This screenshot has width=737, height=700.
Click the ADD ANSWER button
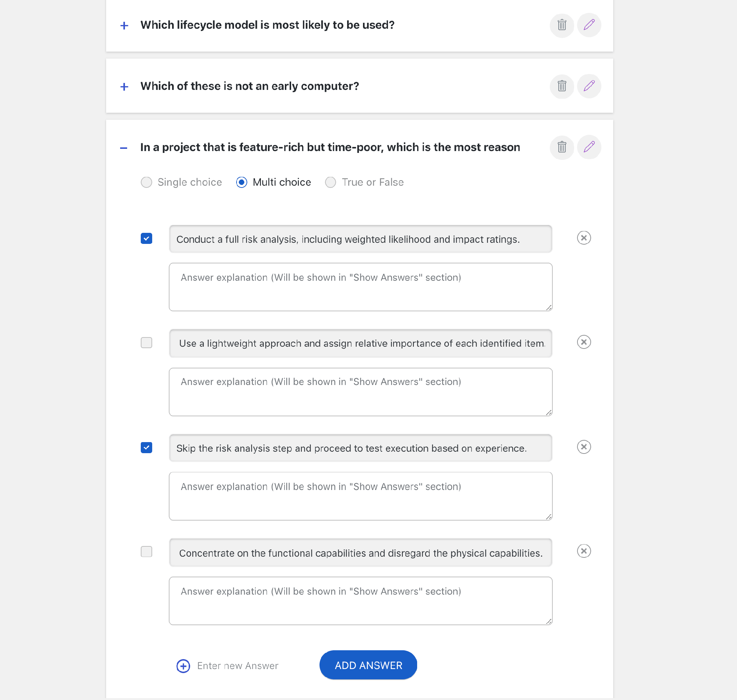368,665
